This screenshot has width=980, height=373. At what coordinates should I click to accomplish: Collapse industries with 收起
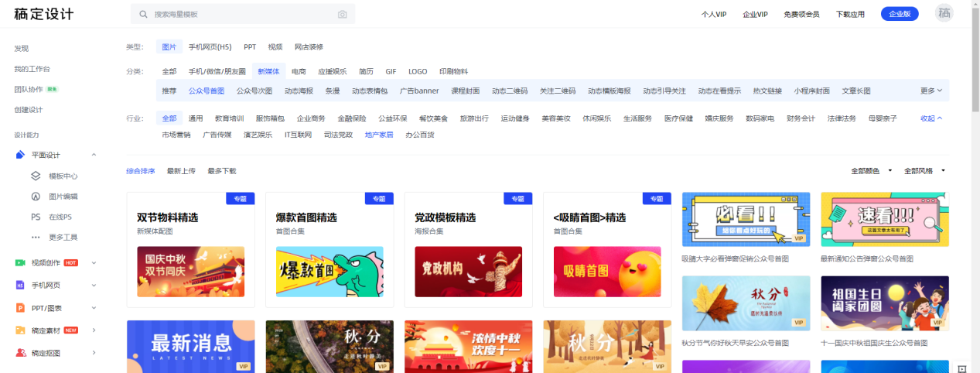click(930, 118)
